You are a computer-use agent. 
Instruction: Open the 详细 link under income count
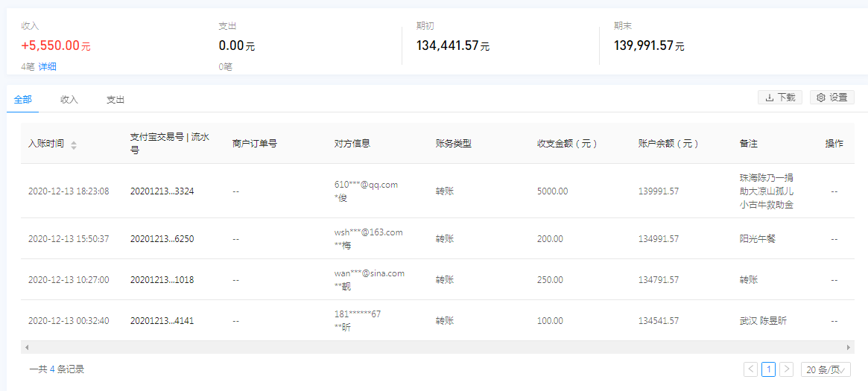[48, 67]
